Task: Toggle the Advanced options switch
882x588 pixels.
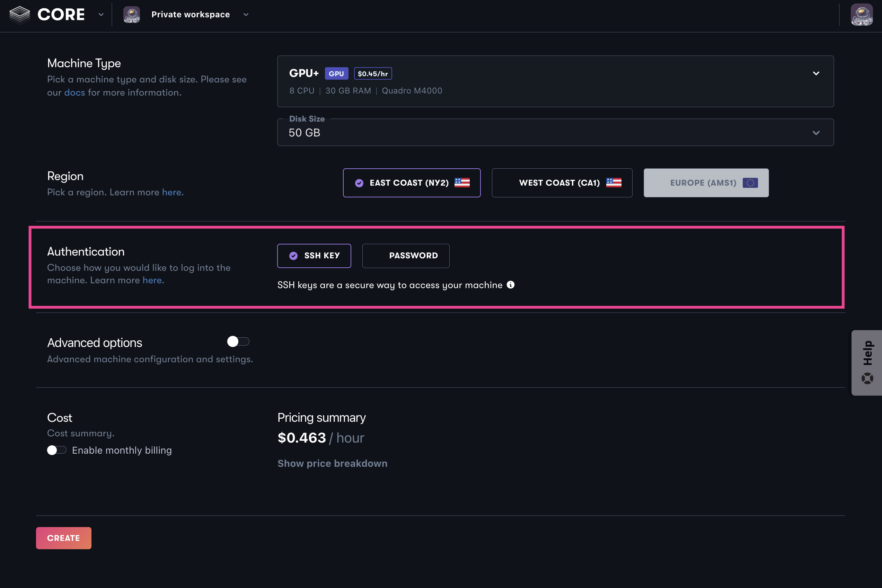Action: click(238, 341)
